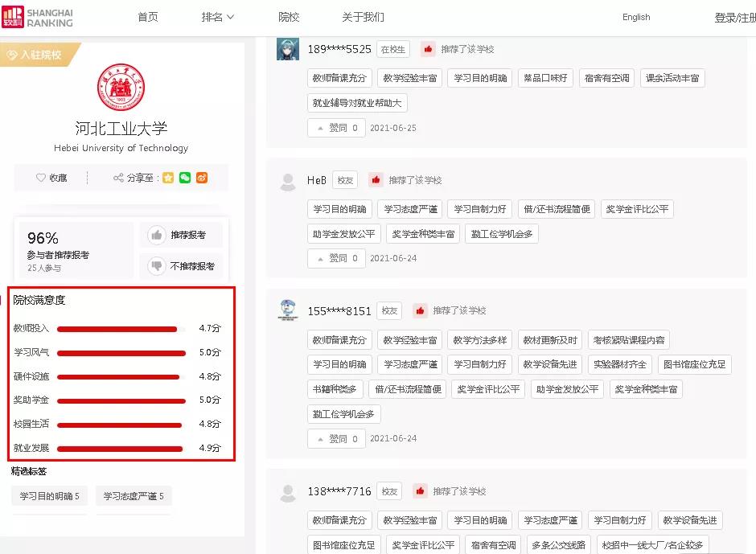756x554 pixels.
Task: Open the 首页 menu item
Action: click(x=148, y=17)
